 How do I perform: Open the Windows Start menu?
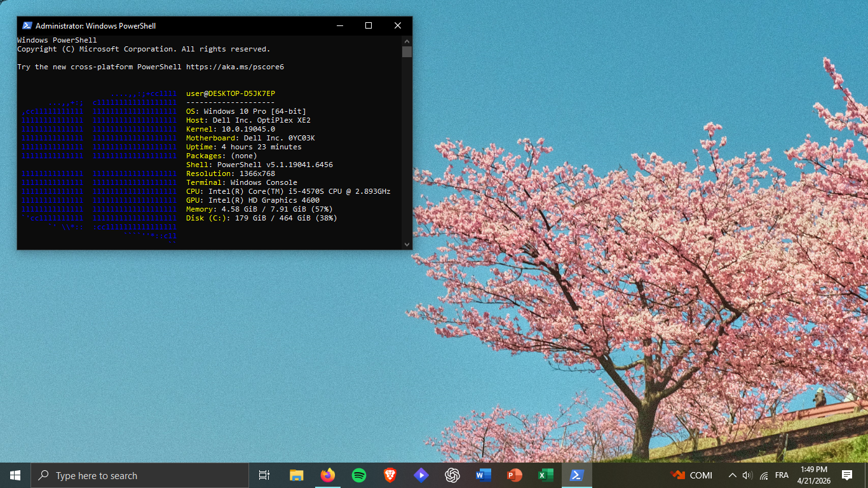pyautogui.click(x=15, y=475)
